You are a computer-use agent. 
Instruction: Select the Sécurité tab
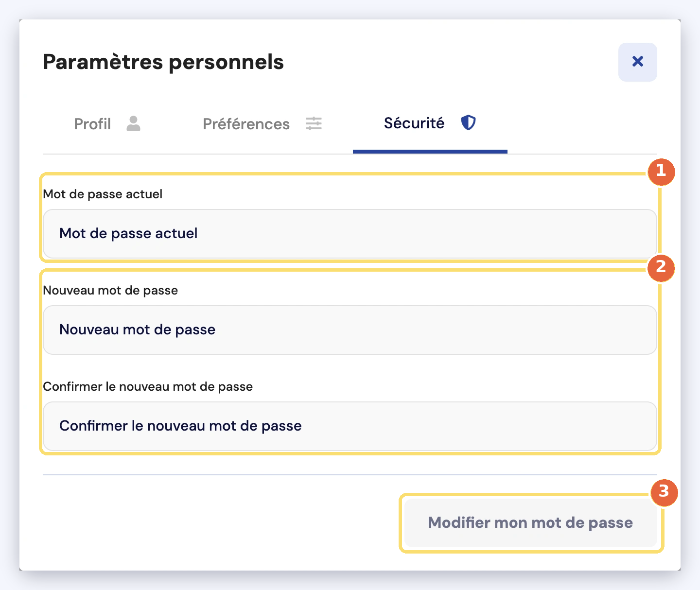430,123
